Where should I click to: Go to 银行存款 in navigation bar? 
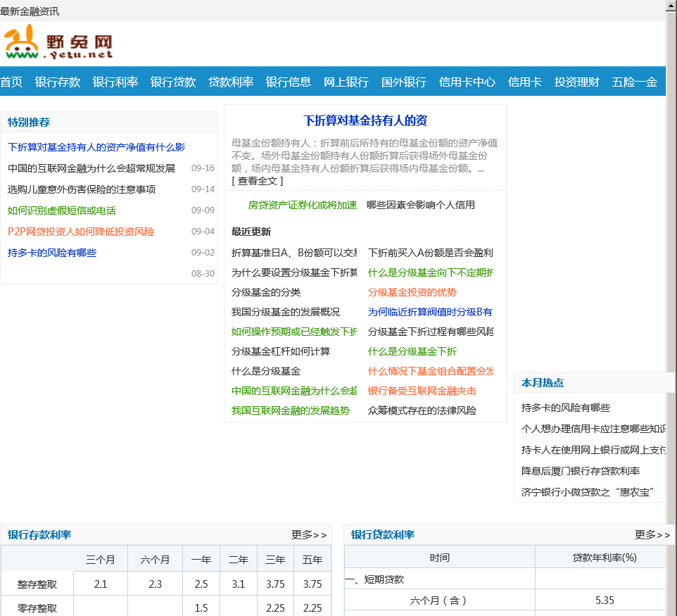click(x=58, y=82)
